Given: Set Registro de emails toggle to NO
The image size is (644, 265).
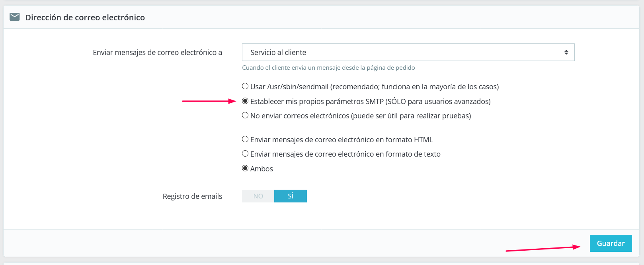Looking at the screenshot, I should tap(258, 196).
